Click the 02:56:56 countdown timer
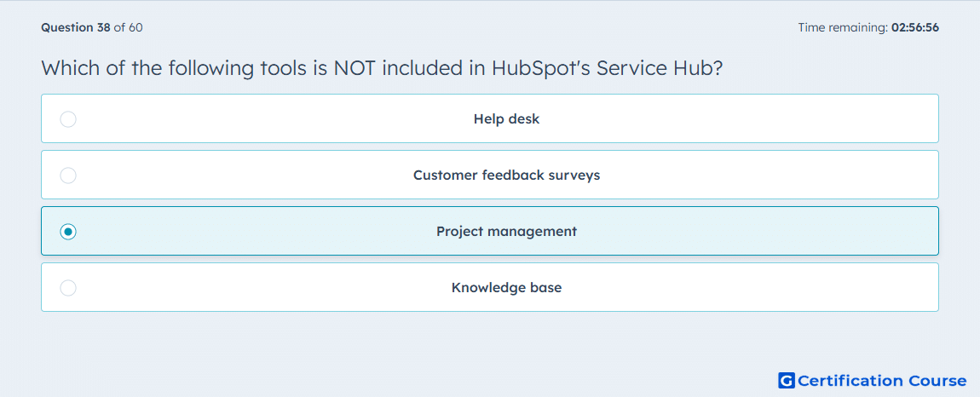The height and width of the screenshot is (397, 980). [x=915, y=27]
